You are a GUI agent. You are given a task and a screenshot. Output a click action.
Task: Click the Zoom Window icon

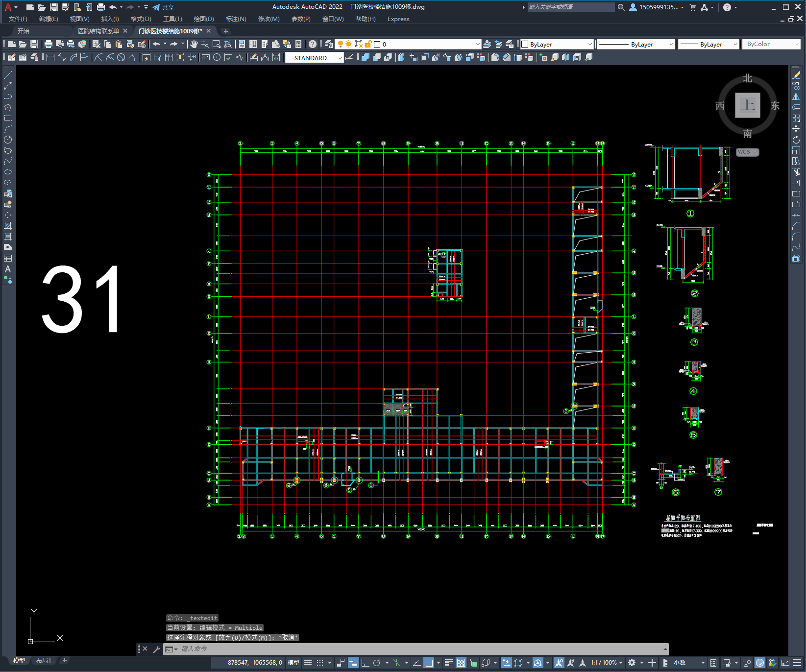(216, 44)
